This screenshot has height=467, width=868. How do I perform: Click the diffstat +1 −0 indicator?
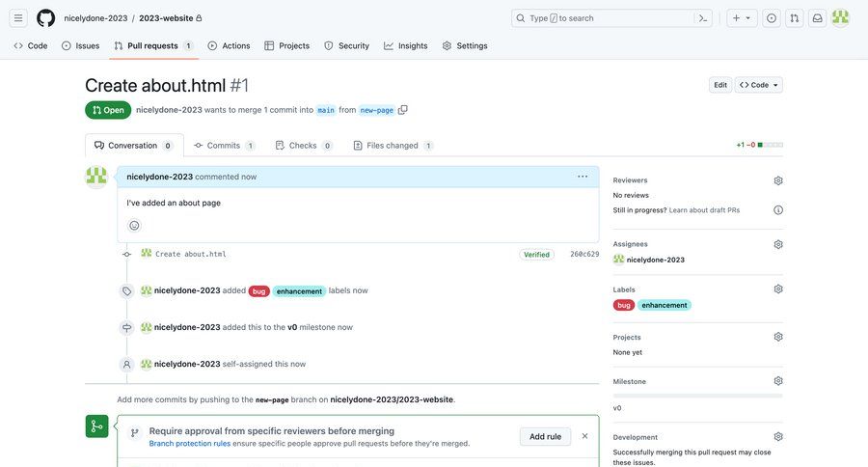pos(760,145)
